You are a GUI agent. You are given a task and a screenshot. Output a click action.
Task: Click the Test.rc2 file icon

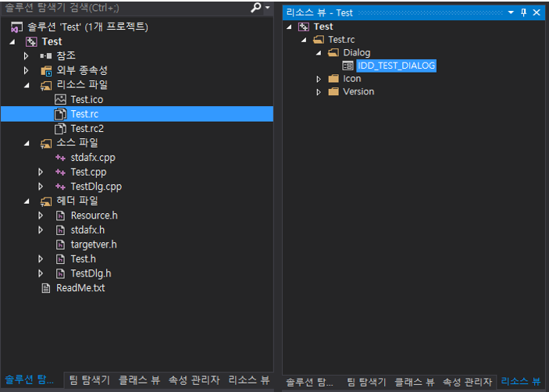[x=60, y=128]
